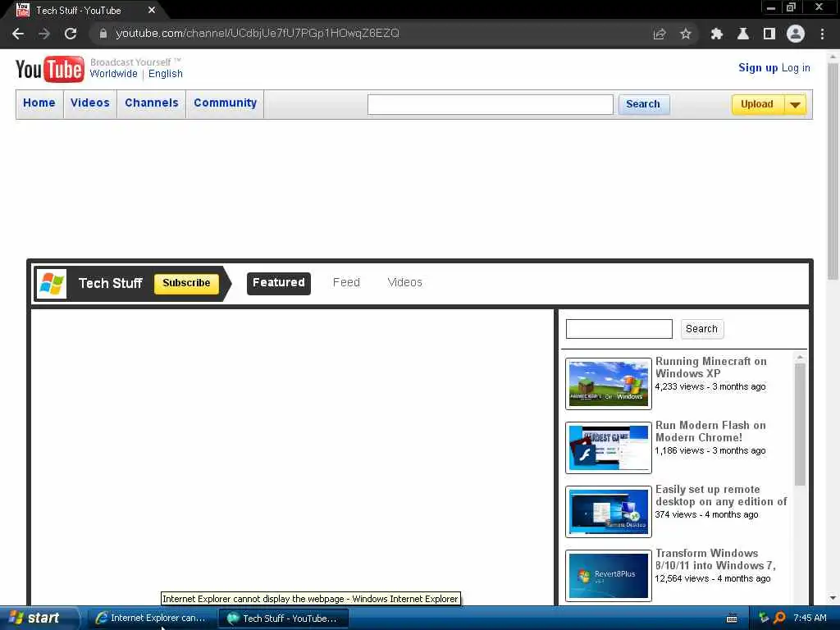Go back with the browser back arrow
Viewport: 840px width, 630px height.
18,34
